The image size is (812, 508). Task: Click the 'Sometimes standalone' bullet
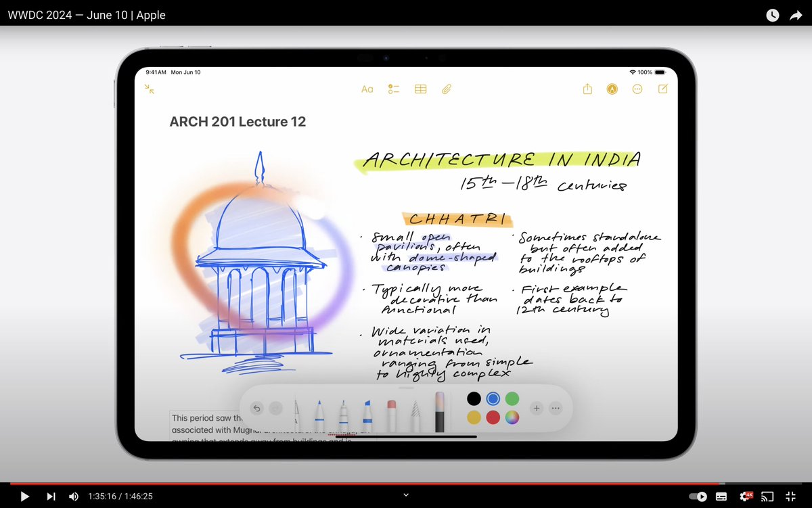click(587, 254)
